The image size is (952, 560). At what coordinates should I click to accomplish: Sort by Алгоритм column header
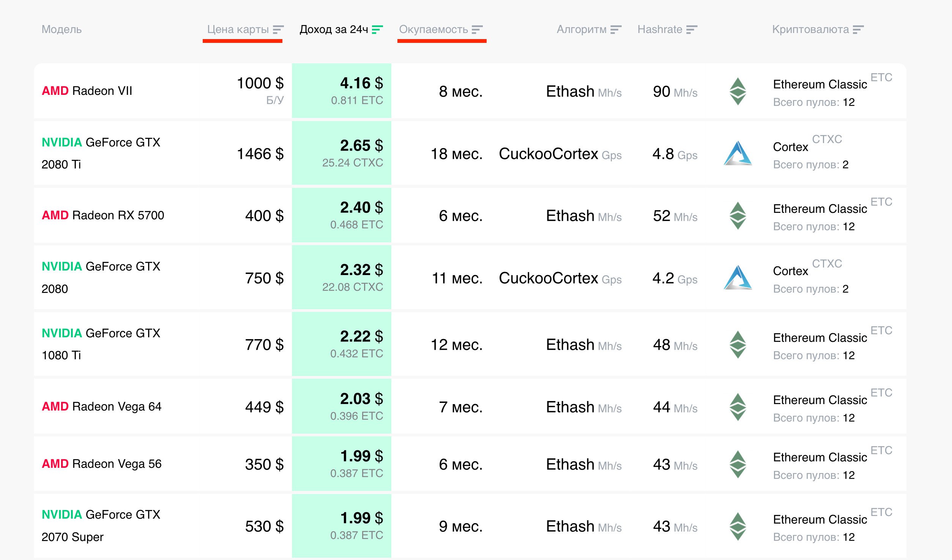click(589, 30)
